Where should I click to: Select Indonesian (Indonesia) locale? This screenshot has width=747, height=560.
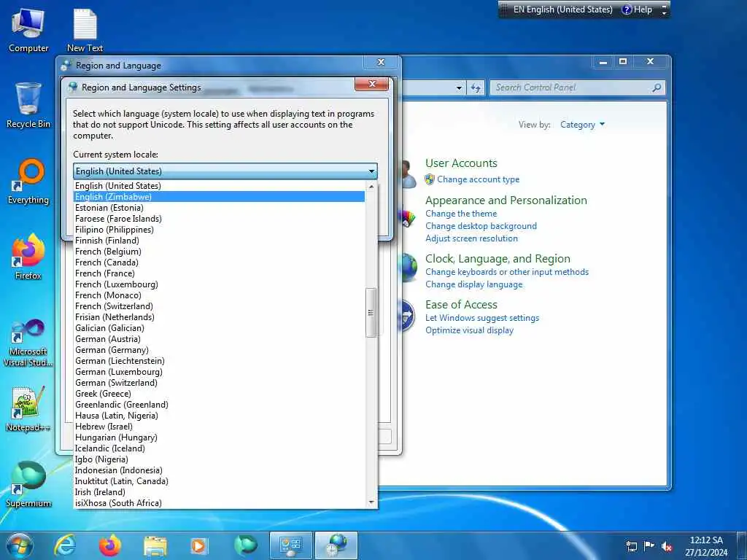point(220,470)
